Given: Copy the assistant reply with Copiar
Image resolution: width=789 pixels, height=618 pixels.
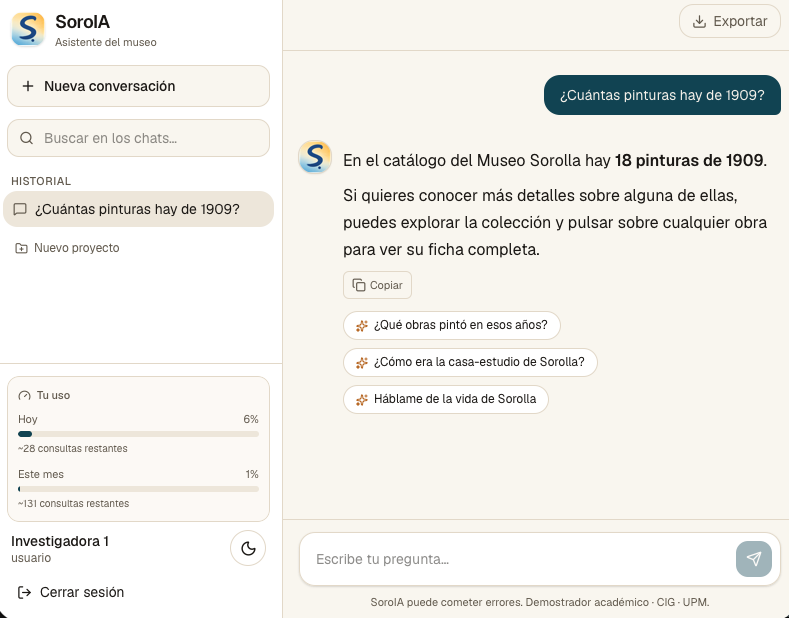Looking at the screenshot, I should pyautogui.click(x=377, y=285).
